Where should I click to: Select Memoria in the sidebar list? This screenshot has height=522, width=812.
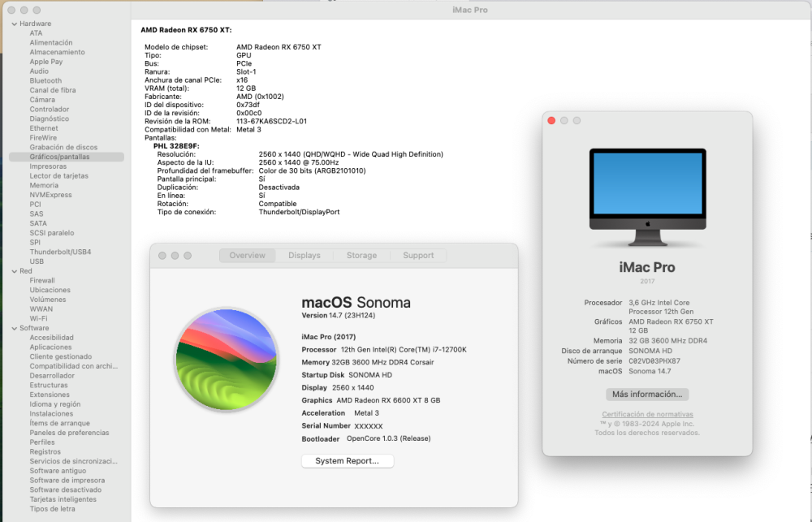click(44, 185)
